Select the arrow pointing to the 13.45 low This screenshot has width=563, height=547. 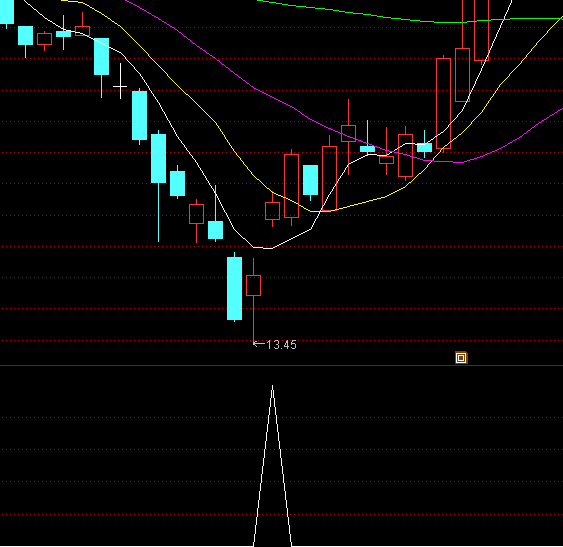pyautogui.click(x=259, y=344)
